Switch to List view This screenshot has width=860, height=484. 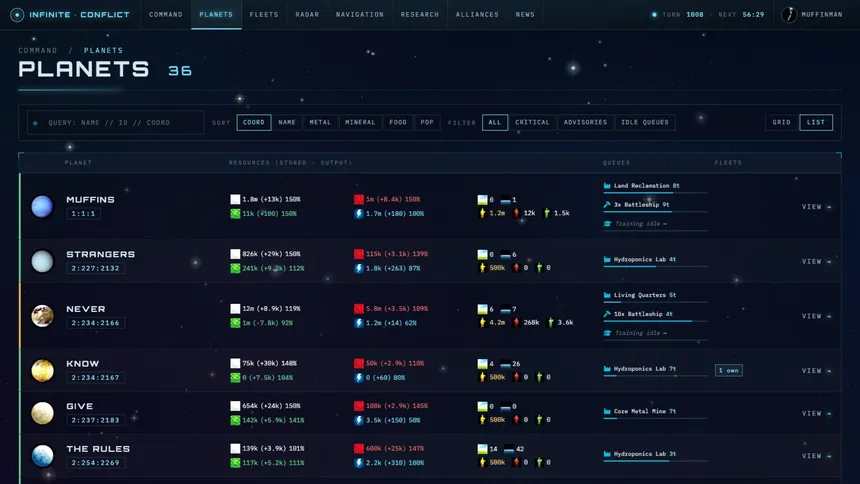816,122
